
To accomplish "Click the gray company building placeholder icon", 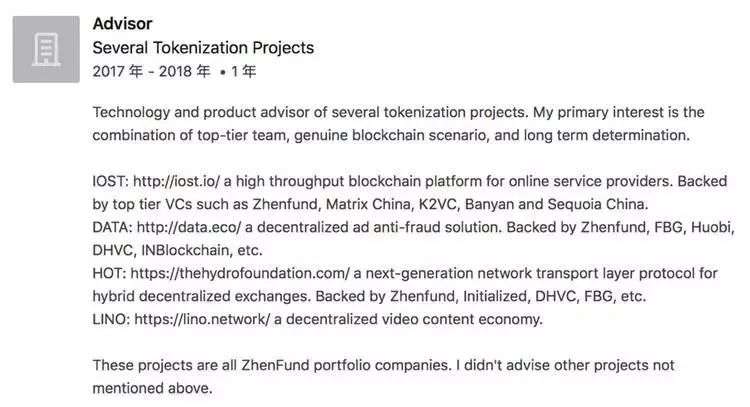I will coord(46,49).
